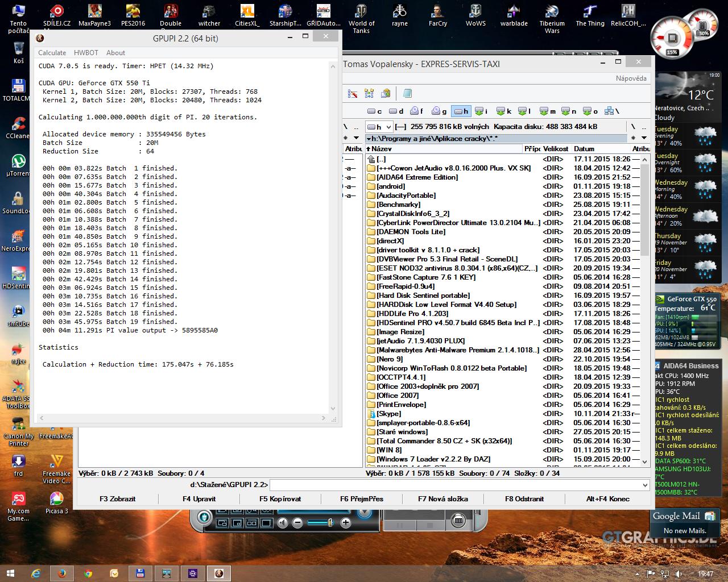Viewport: 728px width, 582px height.
Task: Expand the command line history dropdown
Action: pyautogui.click(x=644, y=485)
